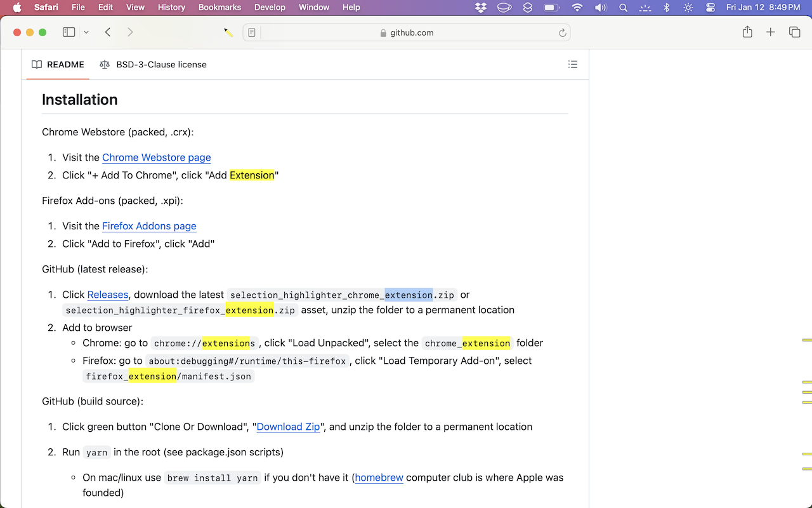
Task: Click the highlighter pen extension icon
Action: [x=228, y=32]
